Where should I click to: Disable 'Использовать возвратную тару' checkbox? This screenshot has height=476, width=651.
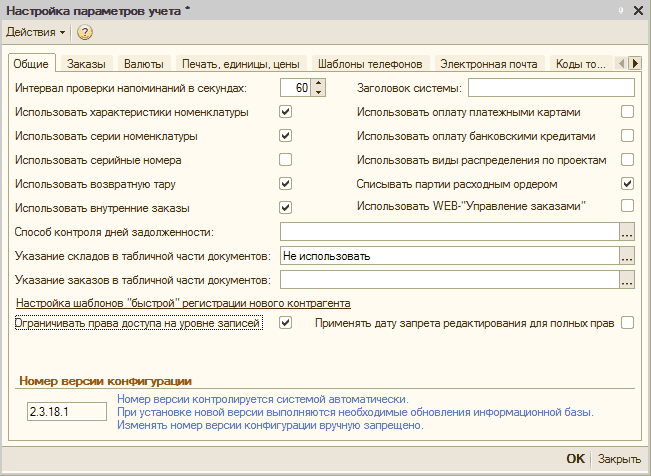pyautogui.click(x=285, y=184)
